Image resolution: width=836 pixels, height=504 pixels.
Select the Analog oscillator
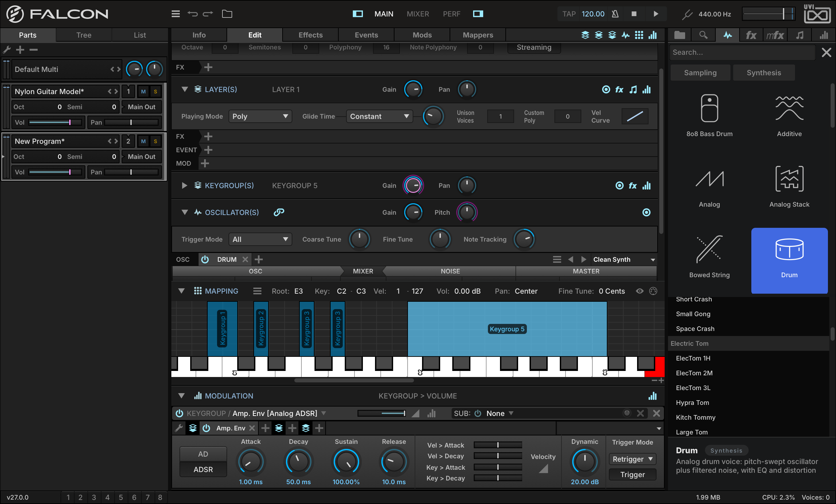709,186
